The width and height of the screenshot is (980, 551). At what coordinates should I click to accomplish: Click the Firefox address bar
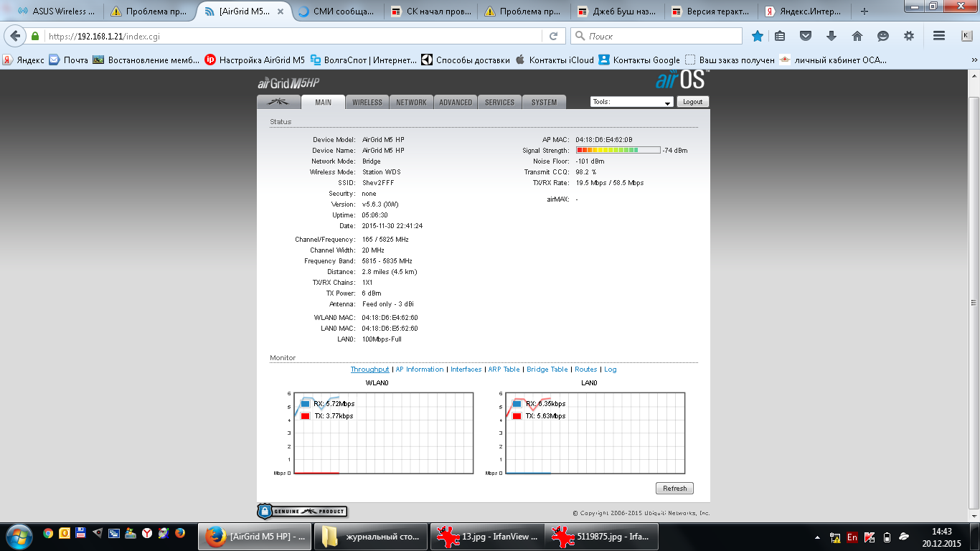[294, 36]
